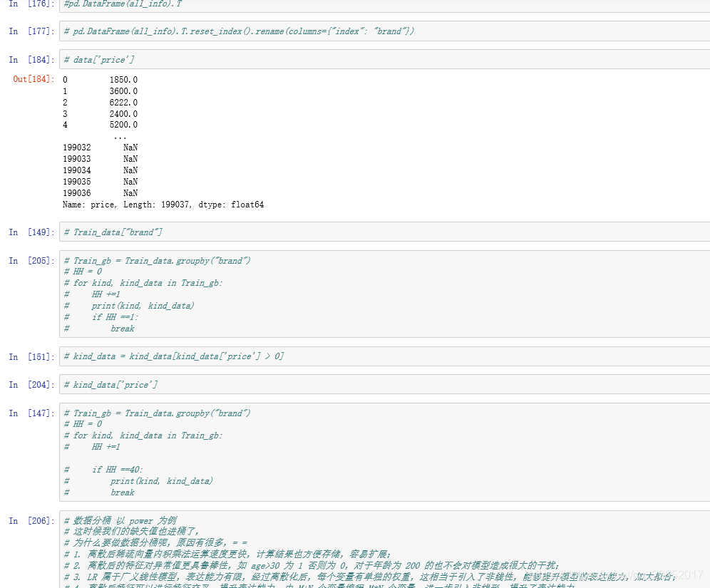Click the row showing 1850.0 value
This screenshot has width=710, height=588.
114,79
